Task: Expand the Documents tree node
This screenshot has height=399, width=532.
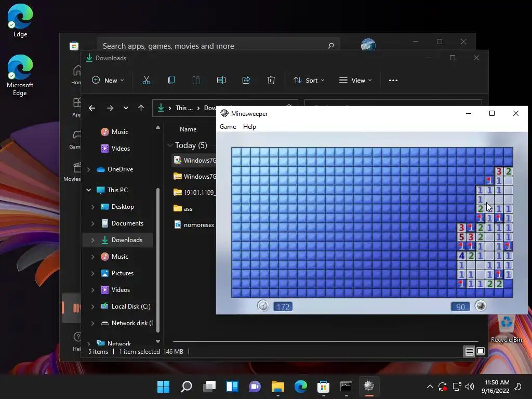Action: tap(93, 223)
